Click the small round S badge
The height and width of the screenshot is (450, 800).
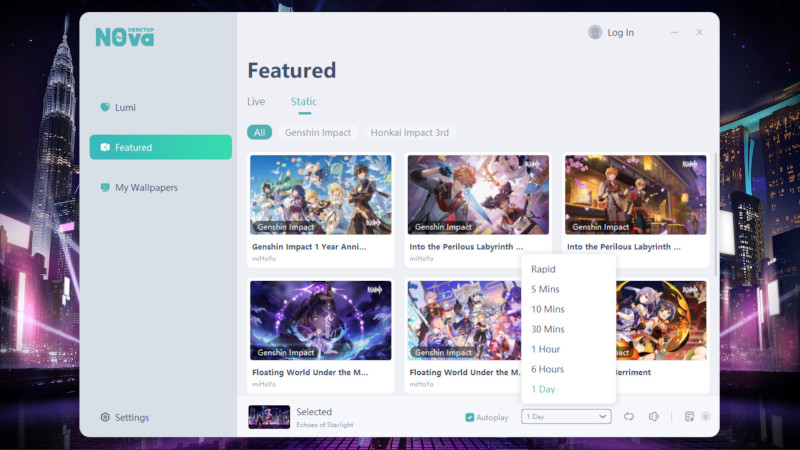[x=706, y=417]
